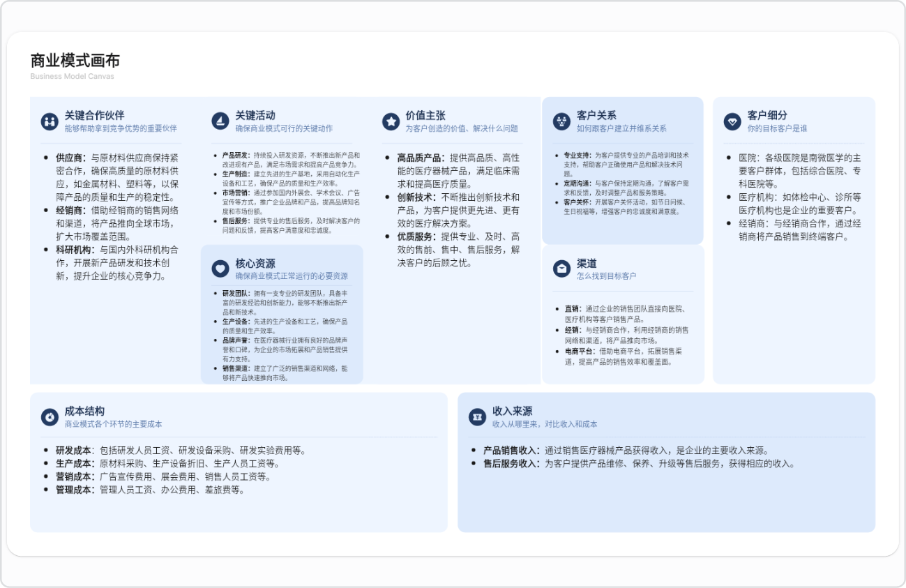The width and height of the screenshot is (906, 588).
Task: Click the 关键活动 heading
Action: 255,115
